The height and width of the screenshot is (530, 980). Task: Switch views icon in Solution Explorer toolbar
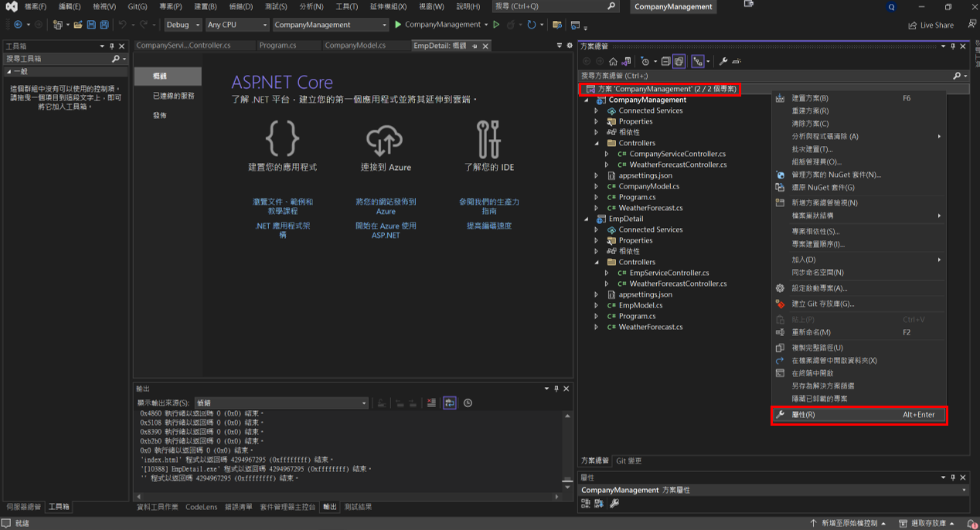626,61
